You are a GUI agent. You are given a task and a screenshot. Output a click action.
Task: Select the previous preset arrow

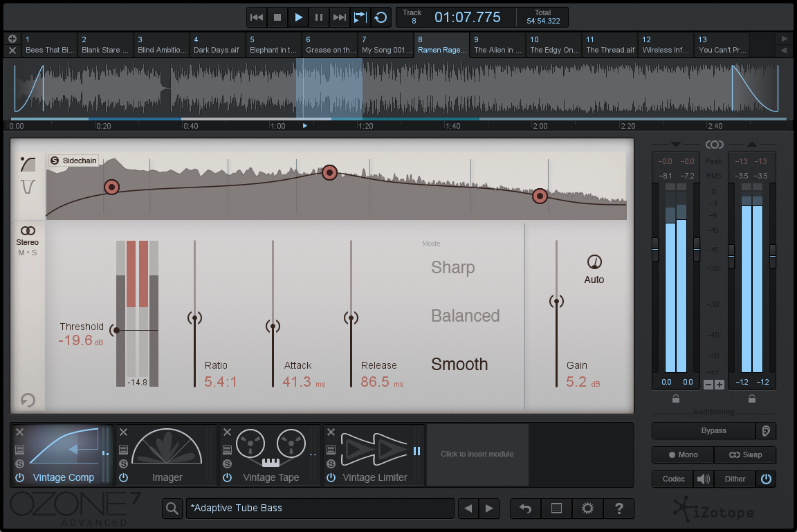(x=468, y=508)
